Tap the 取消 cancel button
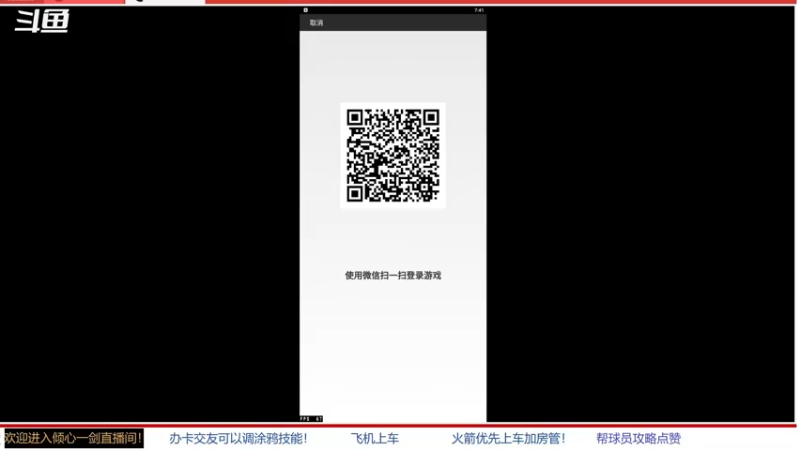The width and height of the screenshot is (800, 450). (x=316, y=23)
